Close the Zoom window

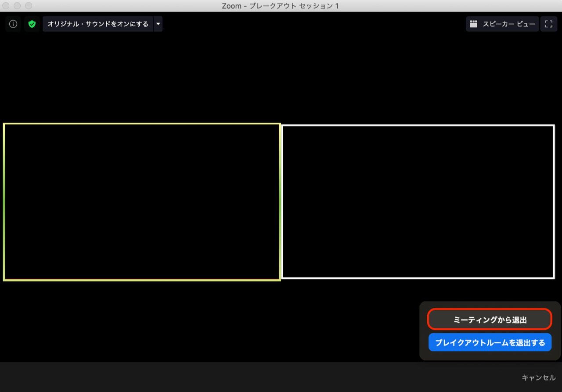click(6, 6)
